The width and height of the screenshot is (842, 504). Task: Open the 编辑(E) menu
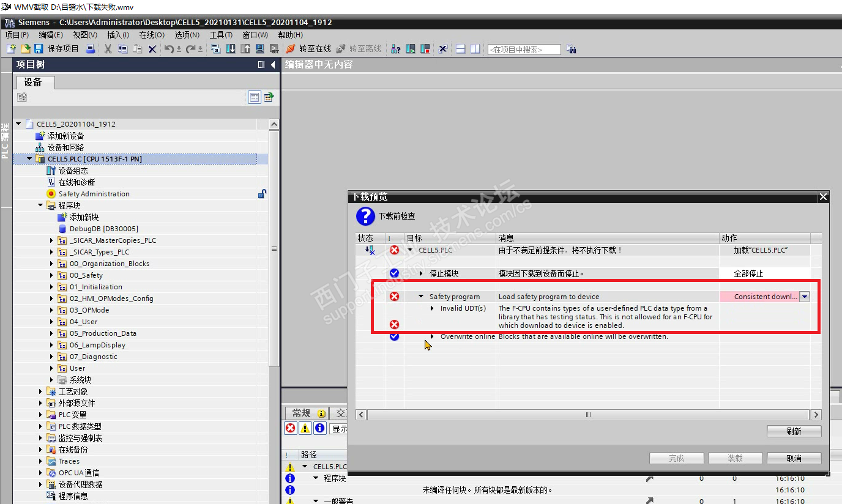tap(50, 35)
